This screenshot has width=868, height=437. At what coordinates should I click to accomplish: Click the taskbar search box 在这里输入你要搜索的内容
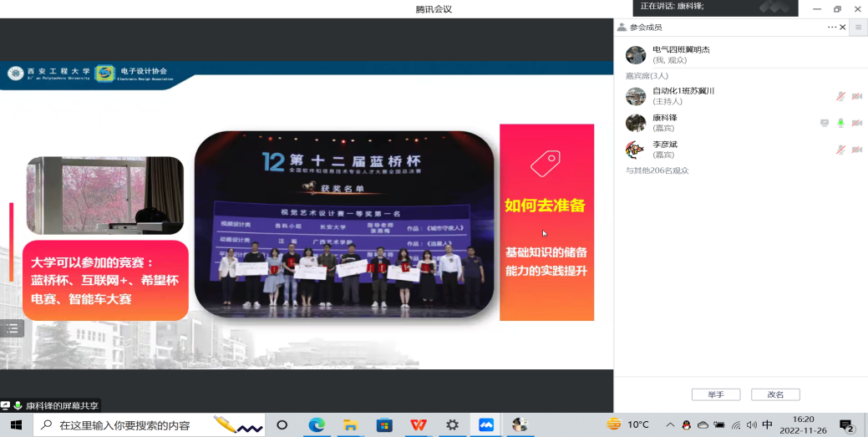(x=148, y=424)
